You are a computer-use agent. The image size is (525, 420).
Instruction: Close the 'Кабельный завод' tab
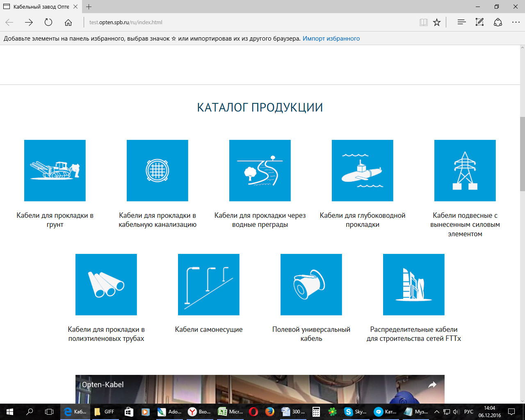pyautogui.click(x=75, y=7)
